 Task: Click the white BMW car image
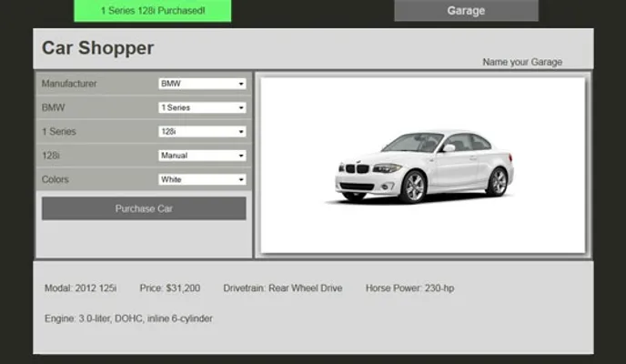point(423,166)
